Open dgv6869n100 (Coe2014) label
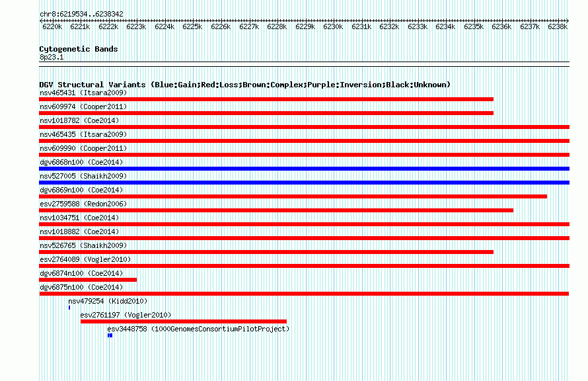This screenshot has width=588, height=381. (x=81, y=190)
